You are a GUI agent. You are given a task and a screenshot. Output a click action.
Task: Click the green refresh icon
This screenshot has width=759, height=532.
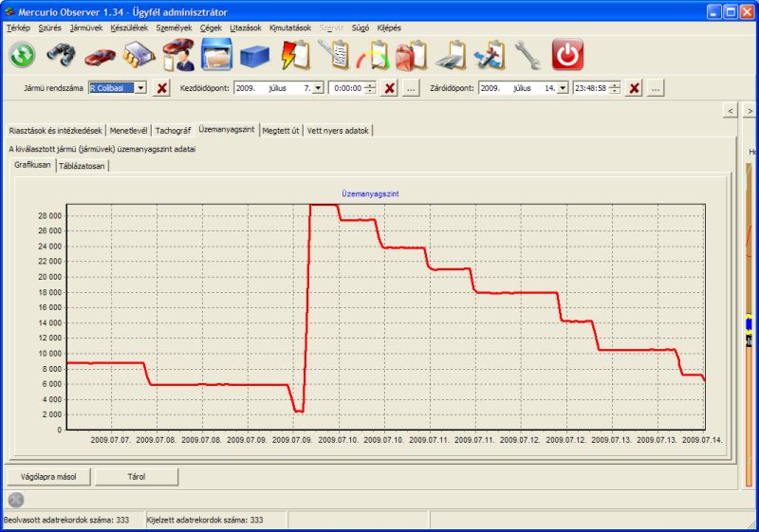coord(22,55)
